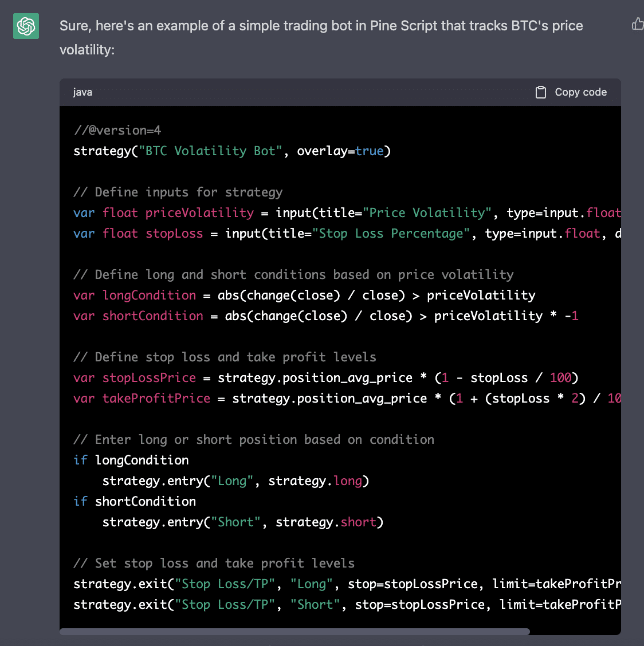Click the java language label
Screen dimensions: 644x646
pos(83,92)
